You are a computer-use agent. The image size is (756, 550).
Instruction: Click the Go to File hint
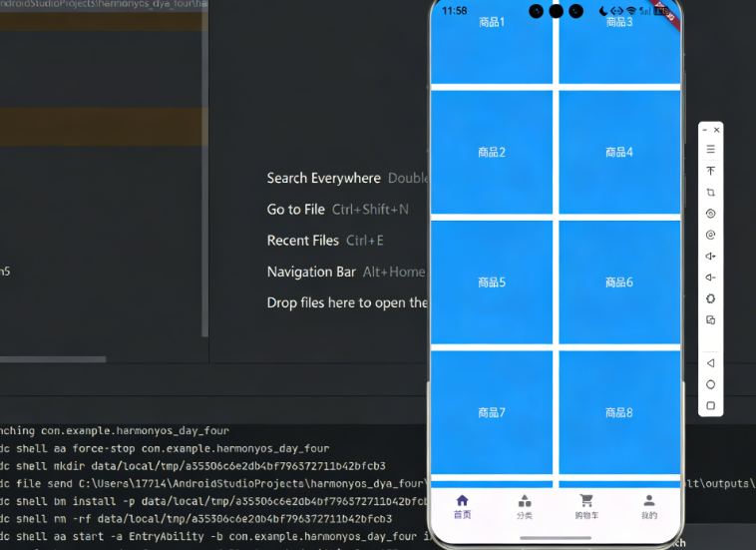pos(296,210)
